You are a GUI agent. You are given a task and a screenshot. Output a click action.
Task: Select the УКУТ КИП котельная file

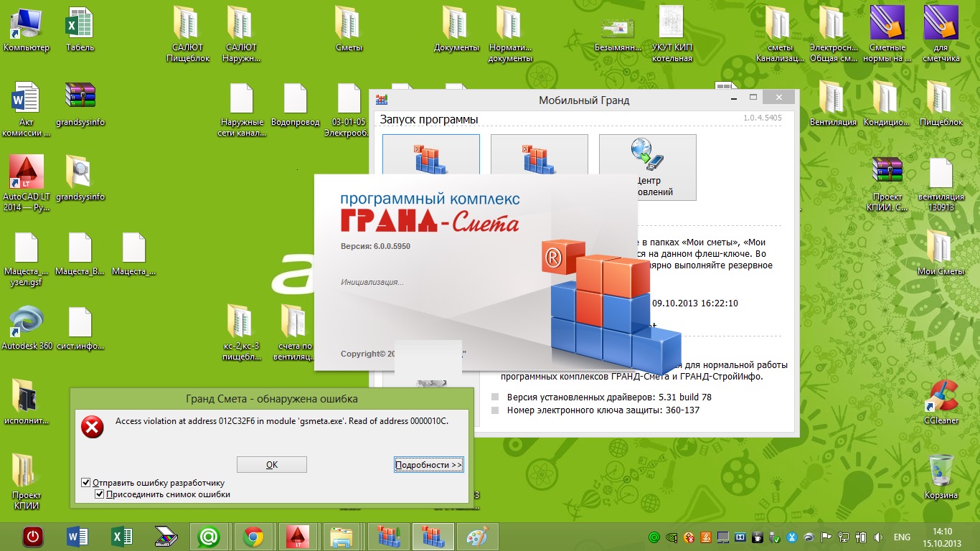click(672, 34)
